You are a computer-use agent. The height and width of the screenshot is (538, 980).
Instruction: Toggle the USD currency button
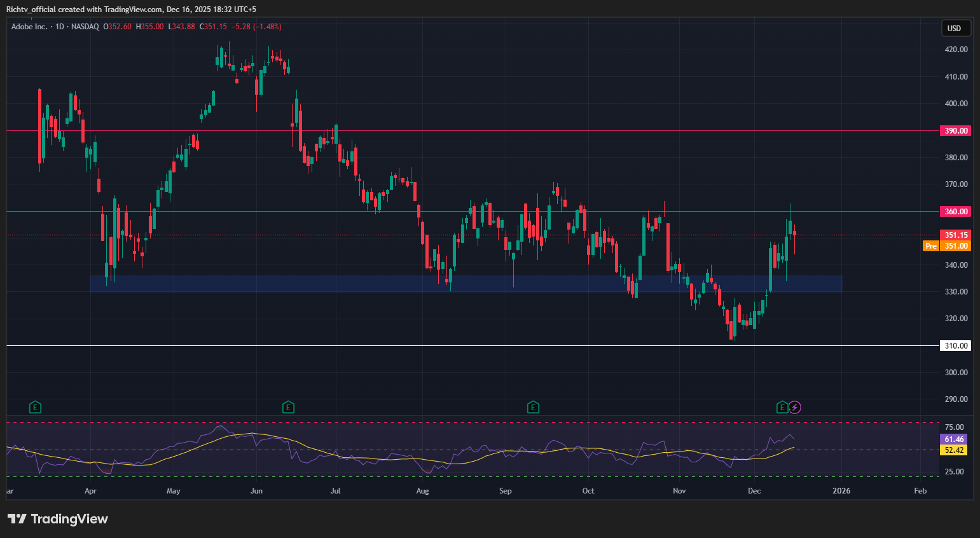pos(956,28)
